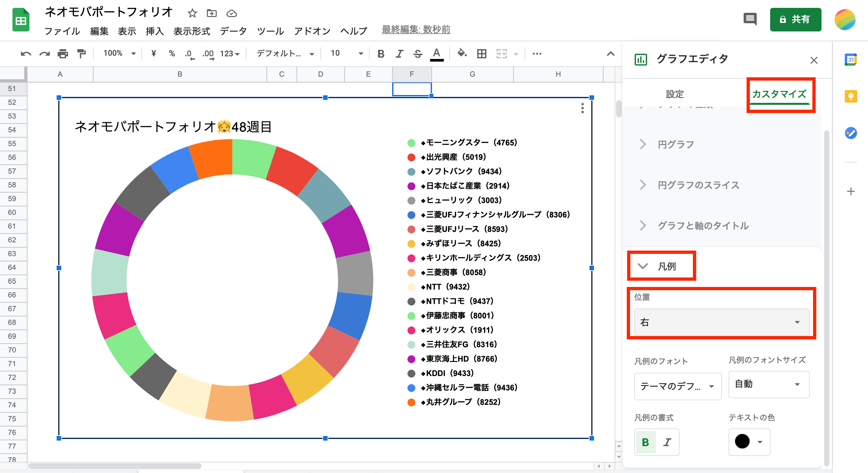Image resolution: width=868 pixels, height=473 pixels.
Task: Decrease decimal places
Action: click(x=190, y=54)
